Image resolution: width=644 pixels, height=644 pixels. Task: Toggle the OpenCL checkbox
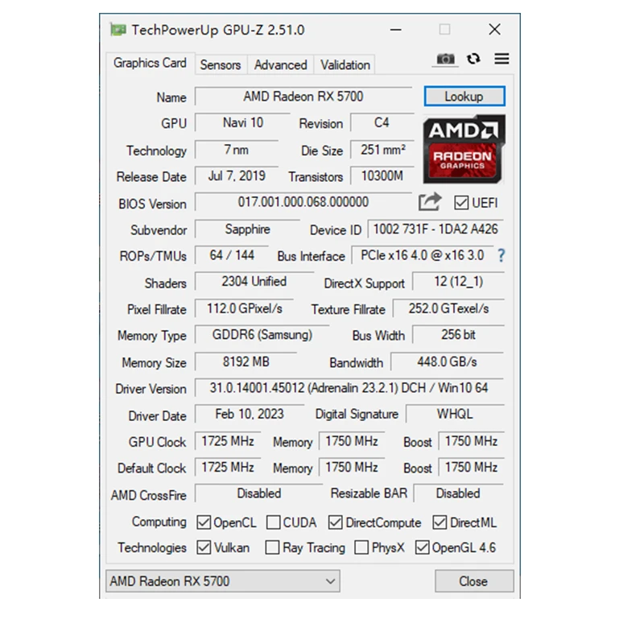point(204,522)
